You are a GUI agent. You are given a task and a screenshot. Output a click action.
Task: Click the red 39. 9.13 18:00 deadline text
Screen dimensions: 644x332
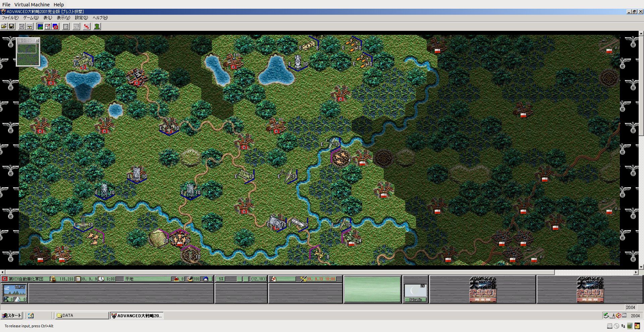point(321,279)
